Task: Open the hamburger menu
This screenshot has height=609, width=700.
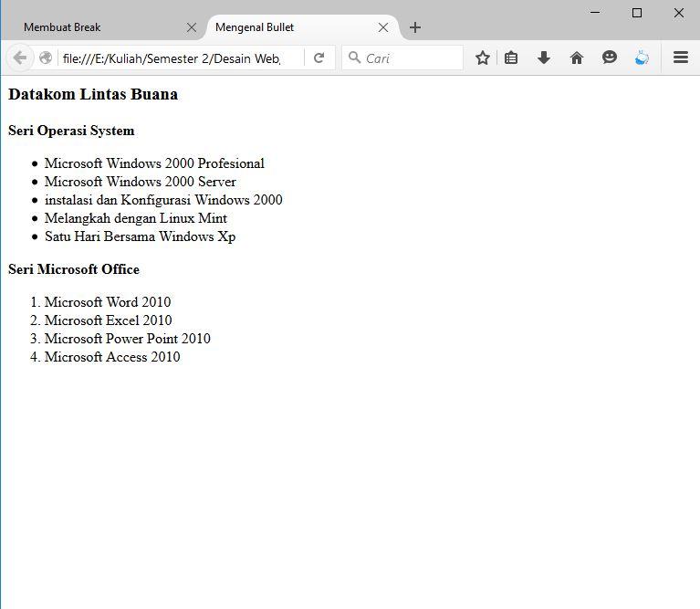Action: coord(680,58)
